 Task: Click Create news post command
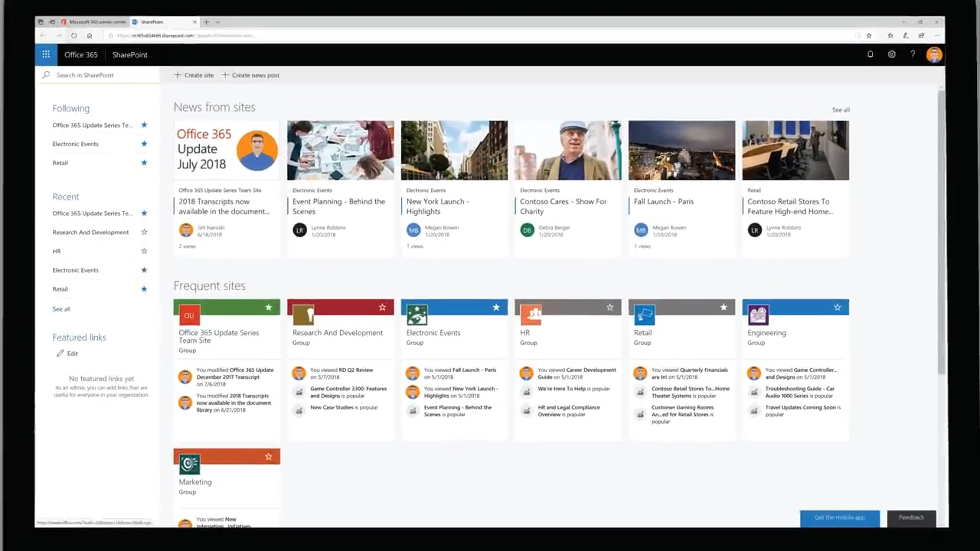coord(251,75)
